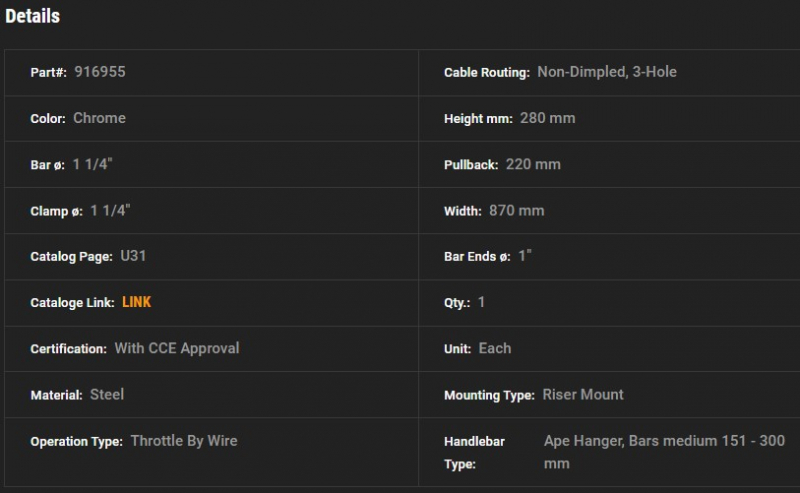The image size is (800, 493).
Task: Click the 870 mm width value
Action: (x=516, y=211)
